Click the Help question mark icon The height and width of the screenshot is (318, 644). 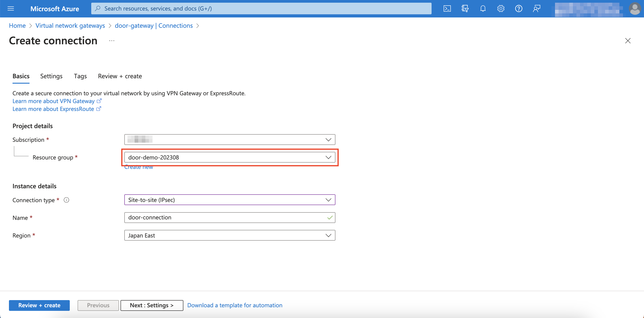point(519,9)
